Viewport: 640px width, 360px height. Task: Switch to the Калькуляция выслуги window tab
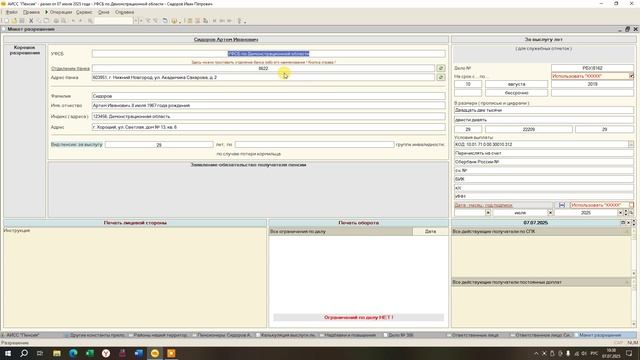(x=287, y=335)
